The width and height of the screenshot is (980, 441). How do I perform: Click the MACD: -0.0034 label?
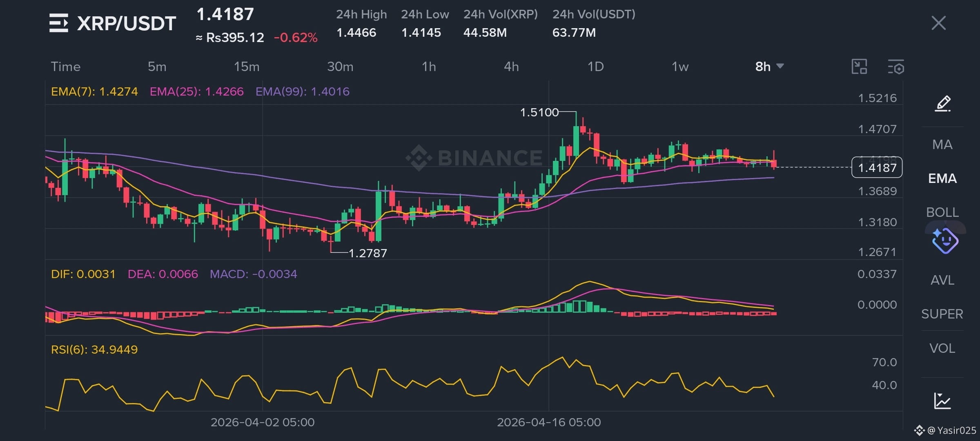[x=253, y=274]
